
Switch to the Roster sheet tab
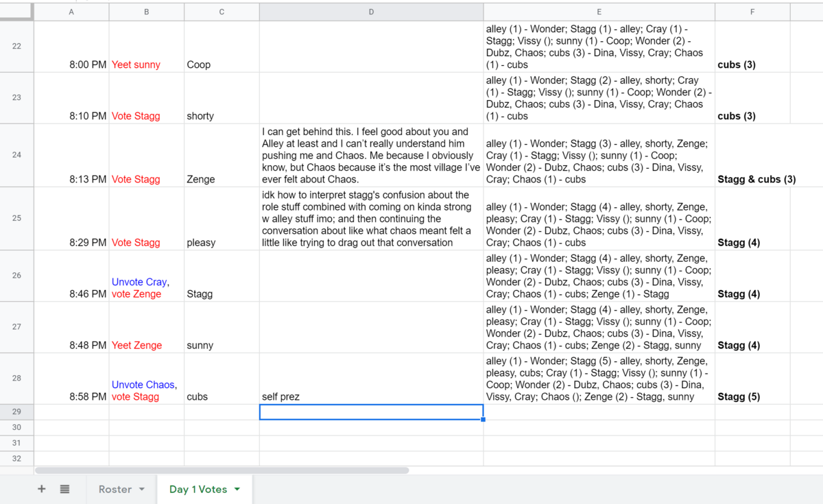[115, 489]
